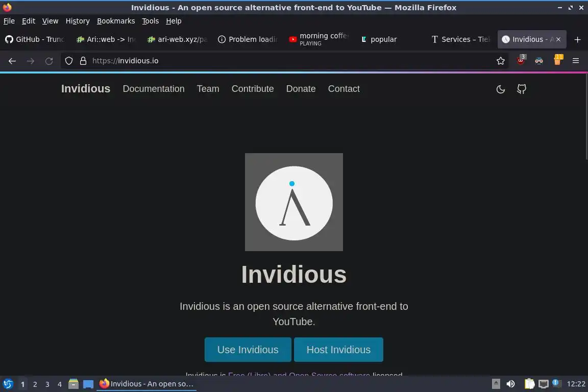The image size is (588, 392).
Task: Open the volume control in tray
Action: (510, 384)
